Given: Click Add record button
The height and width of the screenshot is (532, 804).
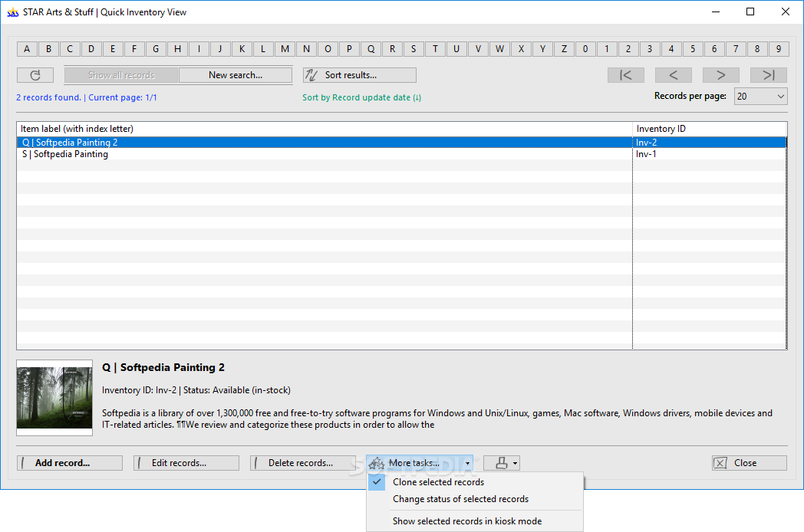Looking at the screenshot, I should point(70,463).
